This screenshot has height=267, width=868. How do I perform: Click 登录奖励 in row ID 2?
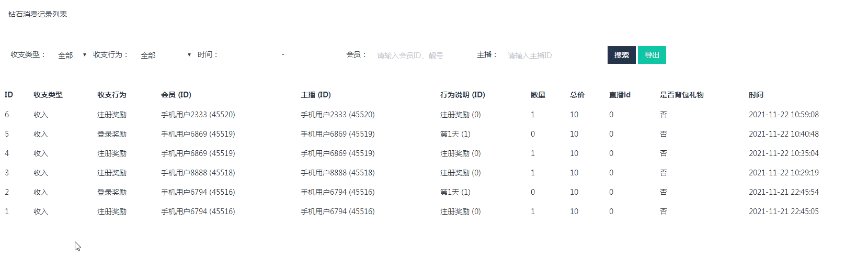coord(112,192)
